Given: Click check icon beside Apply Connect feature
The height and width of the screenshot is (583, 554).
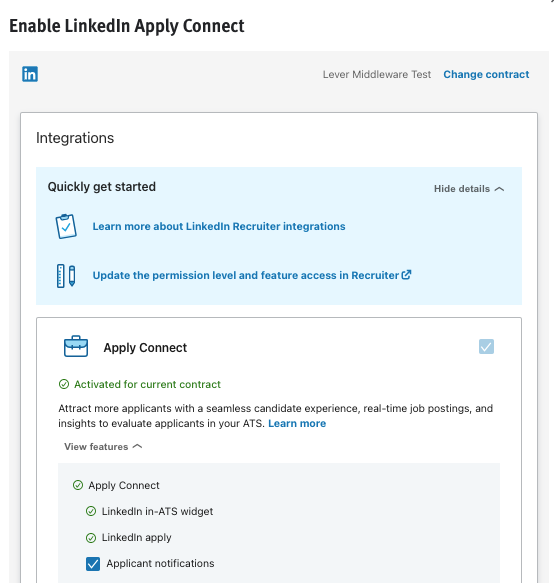Looking at the screenshot, I should pos(78,485).
